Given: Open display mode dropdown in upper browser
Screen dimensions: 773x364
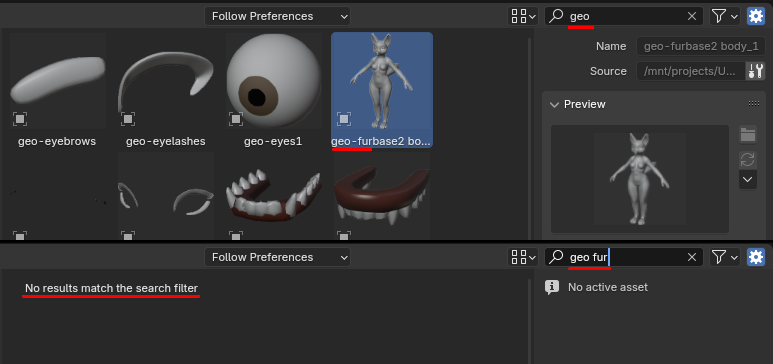Looking at the screenshot, I should 523,16.
